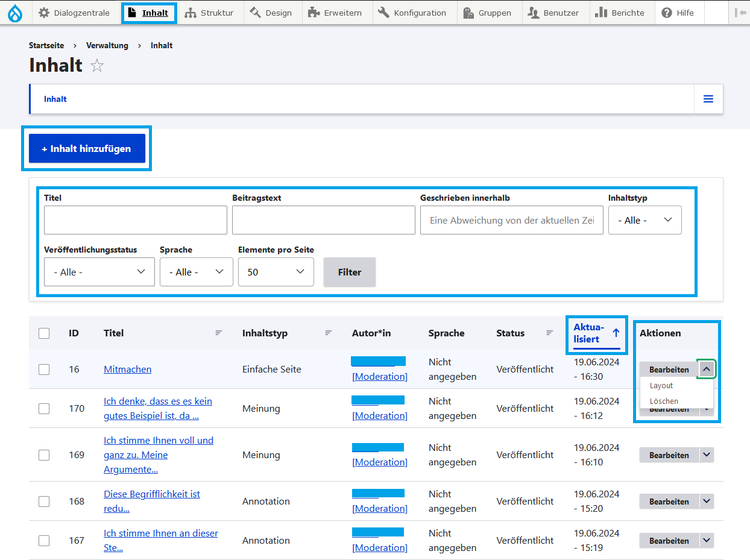Open Erweitern toolbar menu

pyautogui.click(x=335, y=13)
